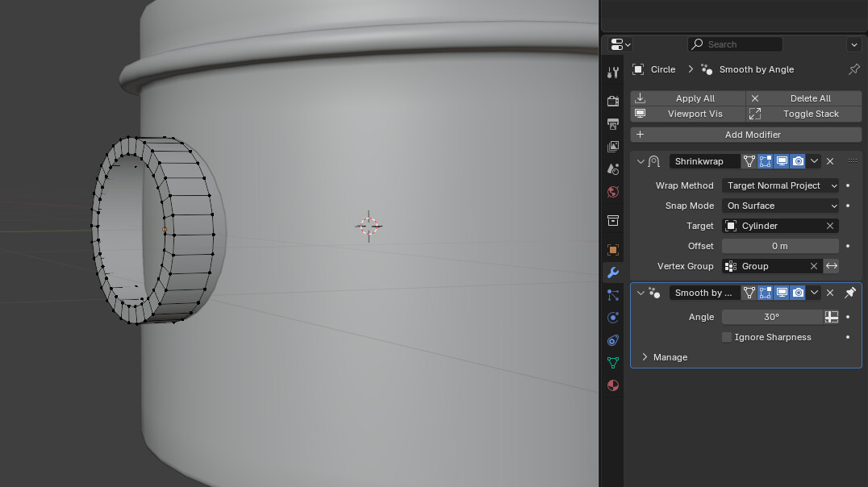Click Apply All modifiers button
The height and width of the screenshot is (487, 868).
point(688,98)
